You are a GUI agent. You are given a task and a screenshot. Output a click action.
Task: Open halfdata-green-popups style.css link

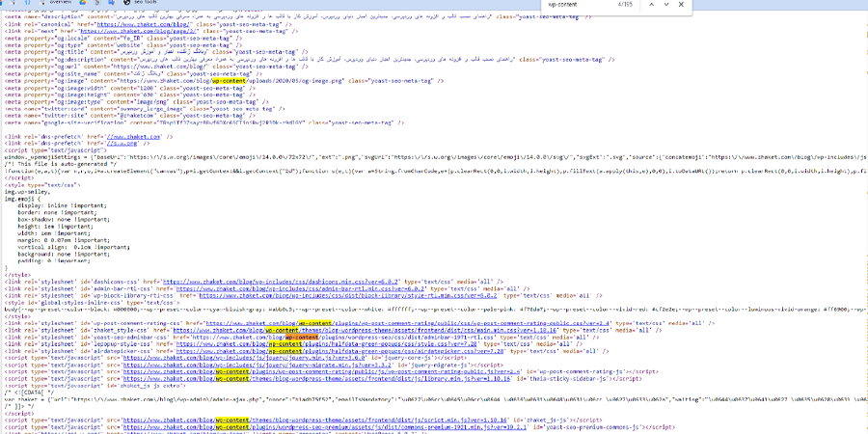coord(326,343)
